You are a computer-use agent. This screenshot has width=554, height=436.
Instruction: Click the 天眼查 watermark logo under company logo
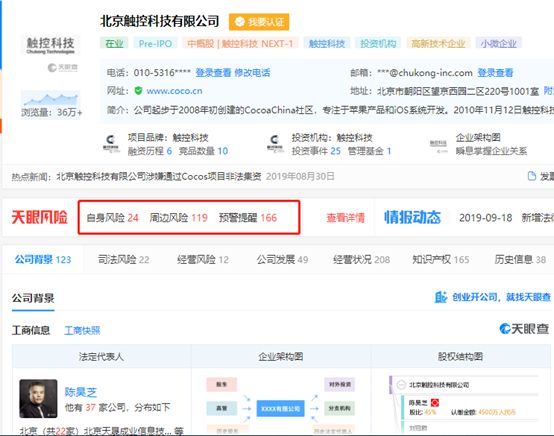tap(63, 67)
